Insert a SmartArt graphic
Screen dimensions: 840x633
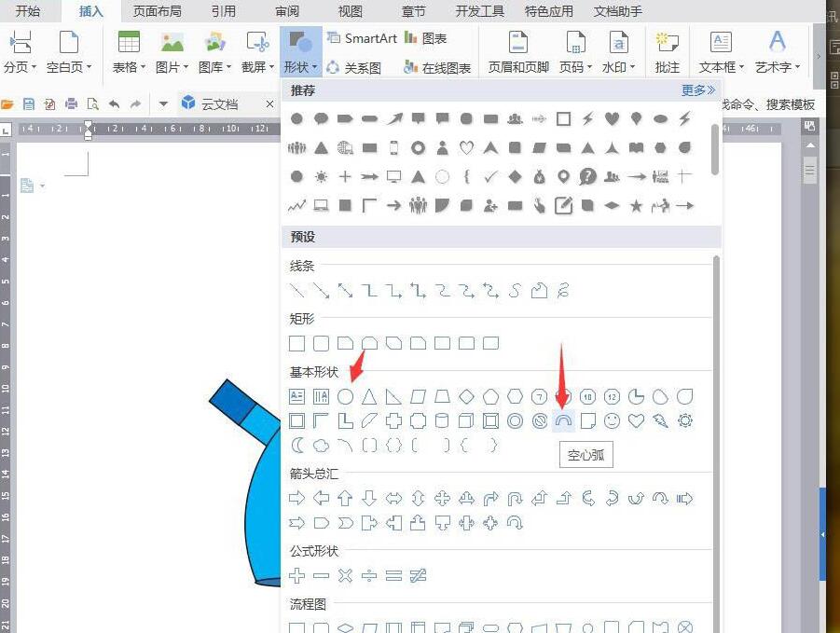point(362,38)
